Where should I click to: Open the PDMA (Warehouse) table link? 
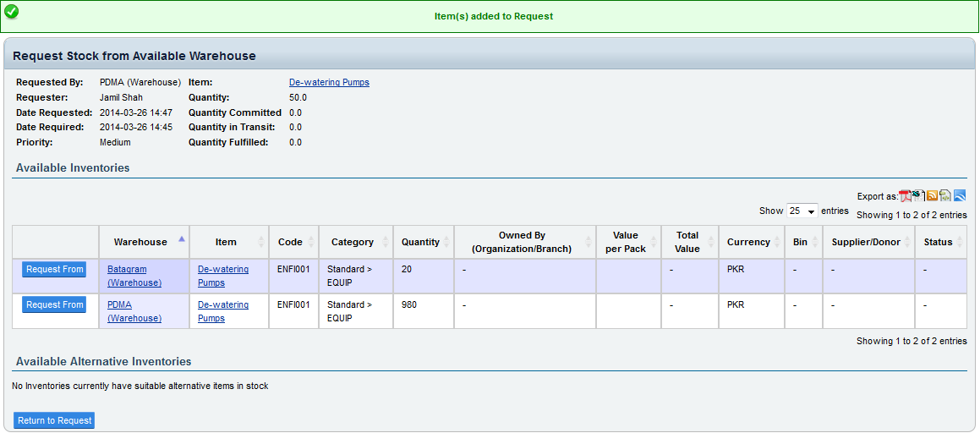pyautogui.click(x=134, y=311)
